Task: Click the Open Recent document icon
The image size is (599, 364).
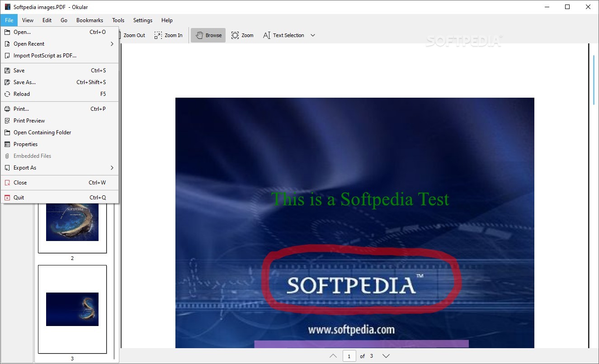Action: coord(7,44)
